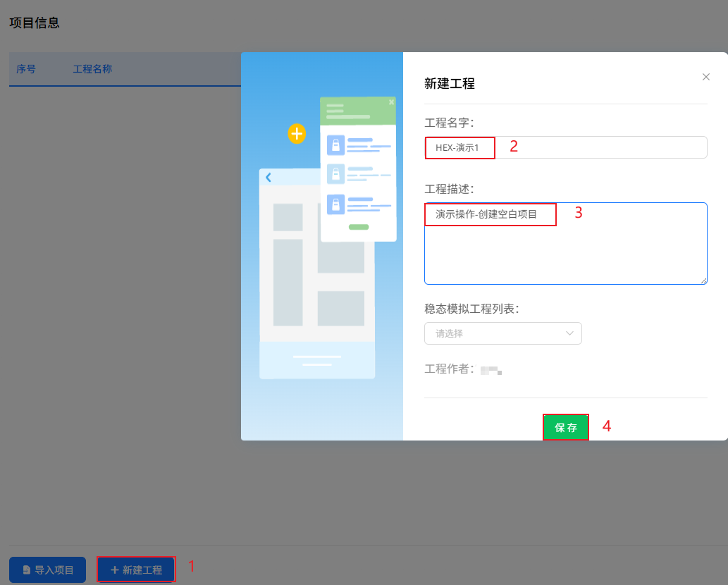Grab the textarea resize handle corner
This screenshot has width=728, height=585.
click(x=704, y=281)
